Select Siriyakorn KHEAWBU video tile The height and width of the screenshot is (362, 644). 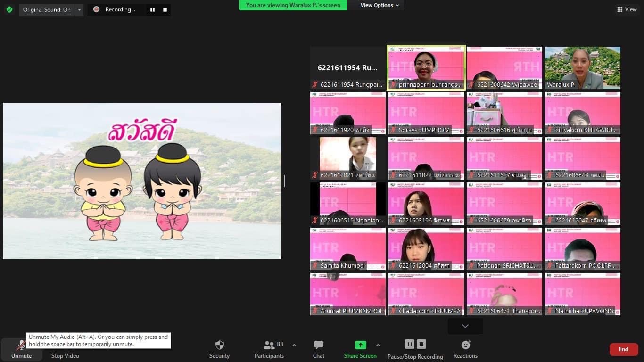coord(583,113)
